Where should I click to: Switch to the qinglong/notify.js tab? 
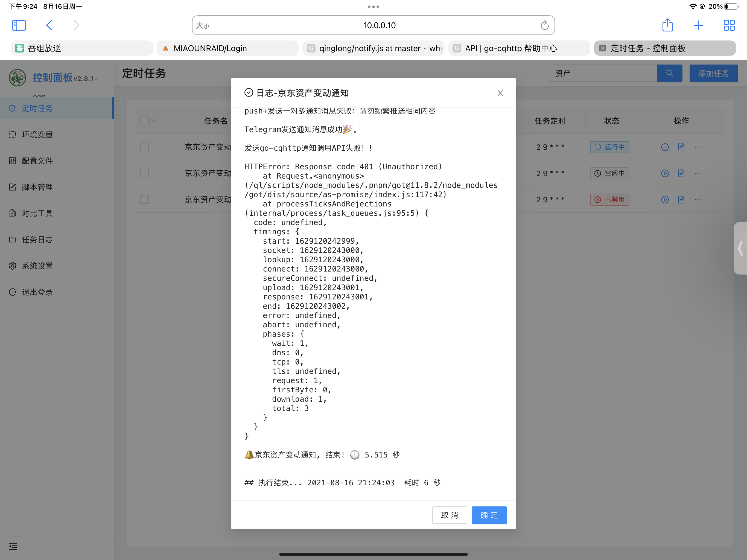click(x=373, y=48)
